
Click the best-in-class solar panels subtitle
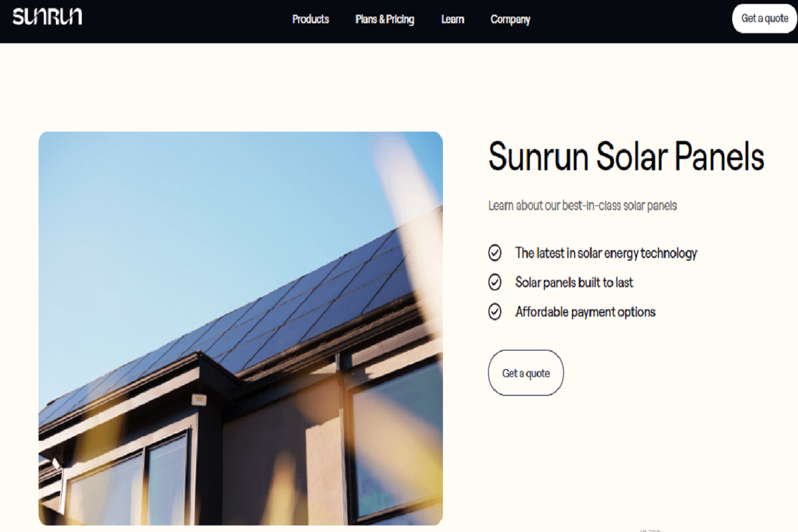[581, 205]
